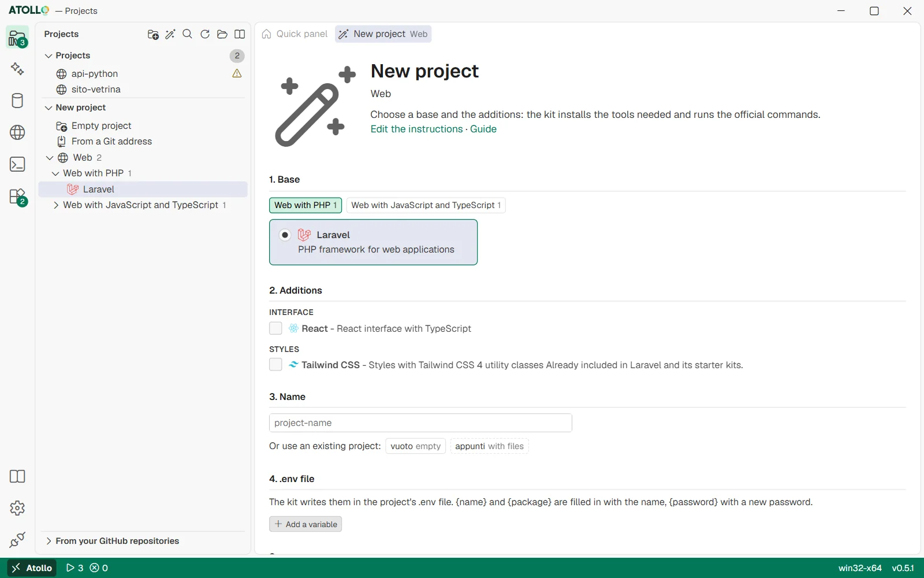Select the Laravel radio button
Screen dimensions: 924x578
[x=285, y=235]
